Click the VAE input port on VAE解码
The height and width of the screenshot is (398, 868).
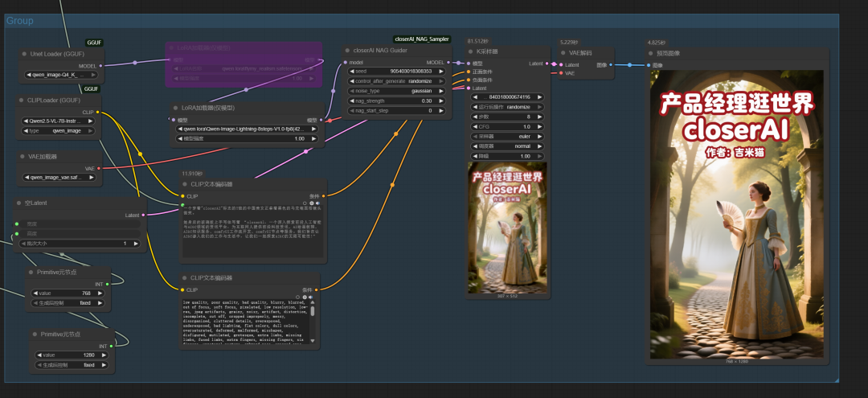coord(561,73)
